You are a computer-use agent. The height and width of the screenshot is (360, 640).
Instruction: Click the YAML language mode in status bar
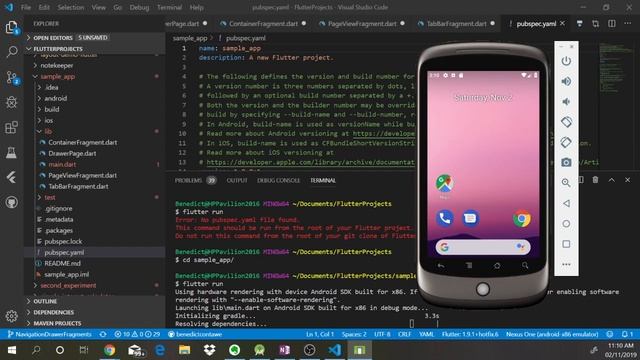427,334
